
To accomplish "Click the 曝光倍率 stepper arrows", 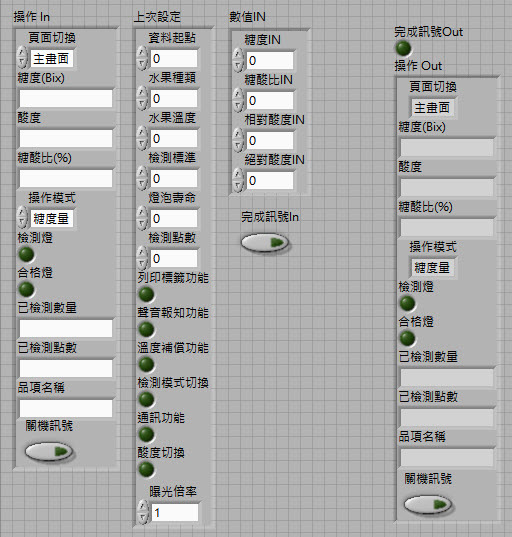I will [x=143, y=512].
